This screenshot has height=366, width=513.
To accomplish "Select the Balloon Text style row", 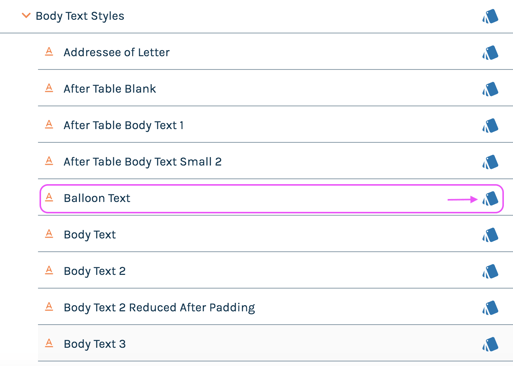I will point(271,198).
